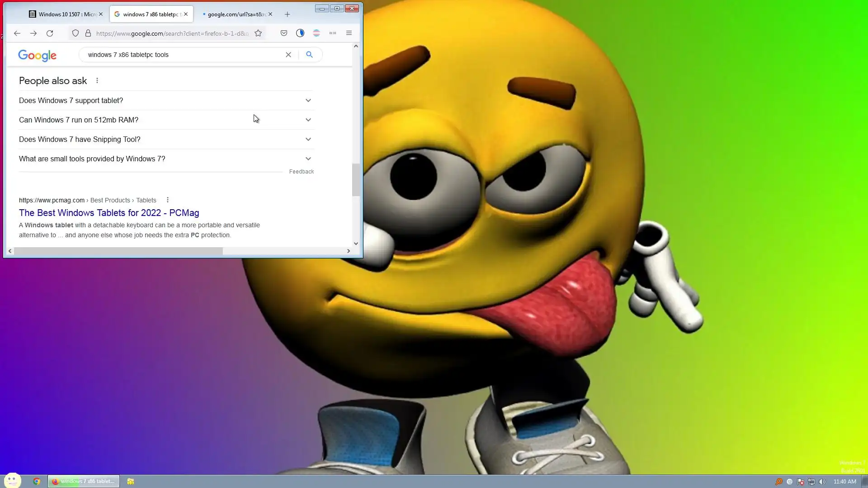Submit search with the magnifier icon
Screen dimensions: 868x488
(x=309, y=55)
